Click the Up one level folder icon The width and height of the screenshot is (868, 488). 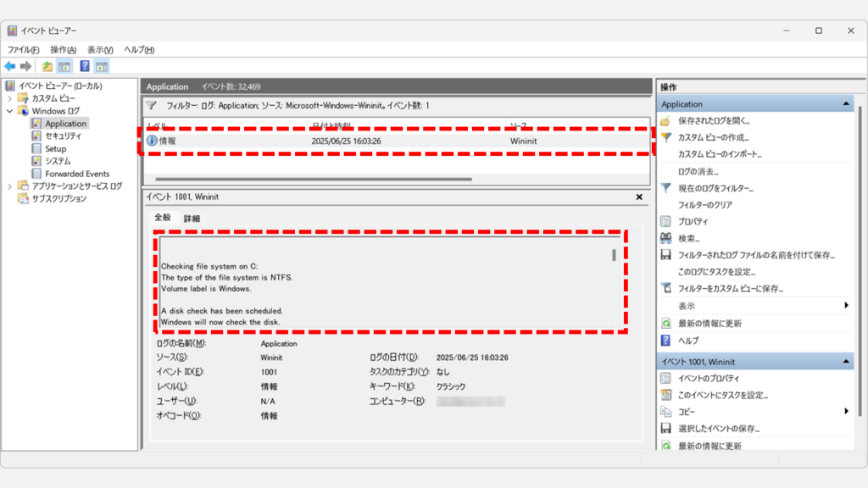[x=47, y=66]
